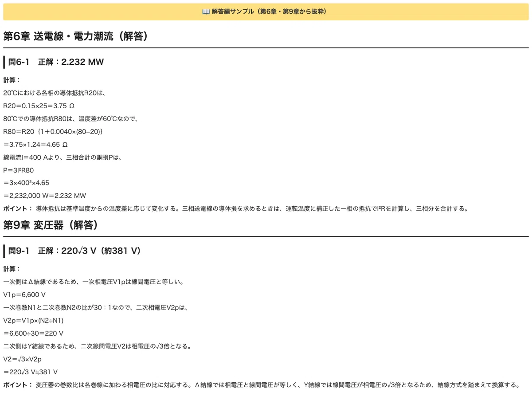
Task: Click the value 'V1p＝6,600 V'
Action: click(x=24, y=295)
